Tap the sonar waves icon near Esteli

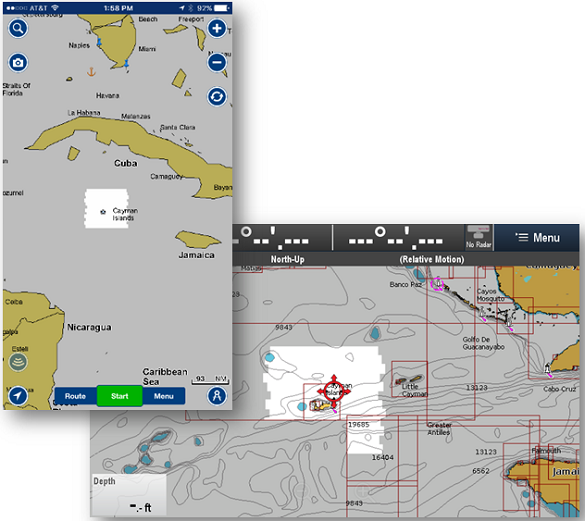tap(18, 362)
